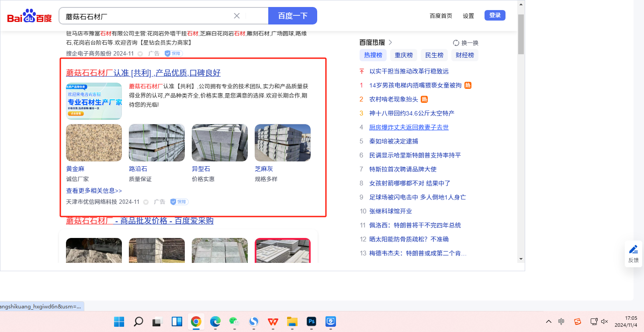Switch the 中 input language indicator

[x=561, y=322]
